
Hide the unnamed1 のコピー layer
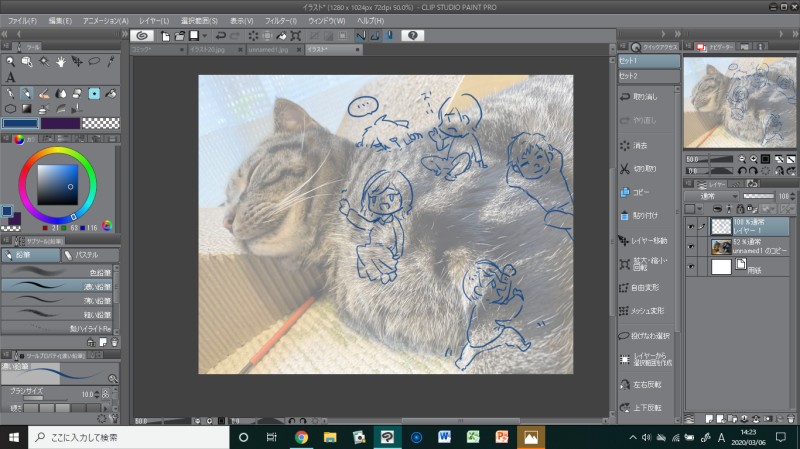[691, 246]
